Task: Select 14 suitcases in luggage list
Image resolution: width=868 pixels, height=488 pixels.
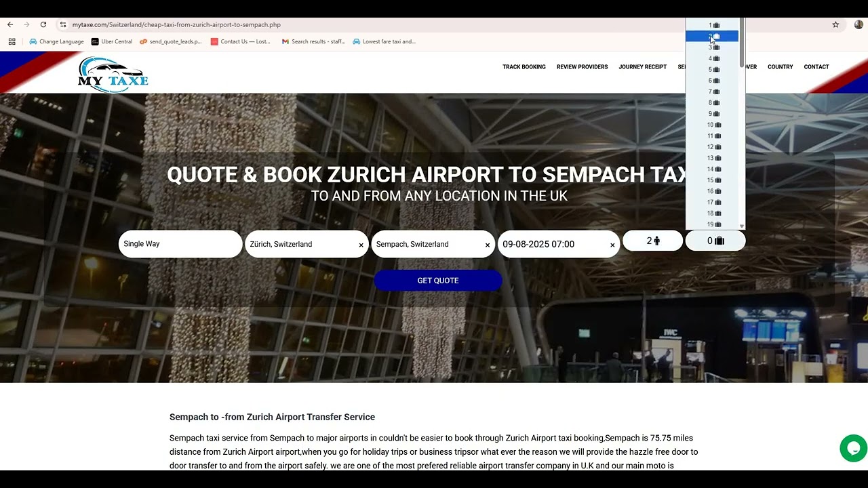Action: coord(712,169)
